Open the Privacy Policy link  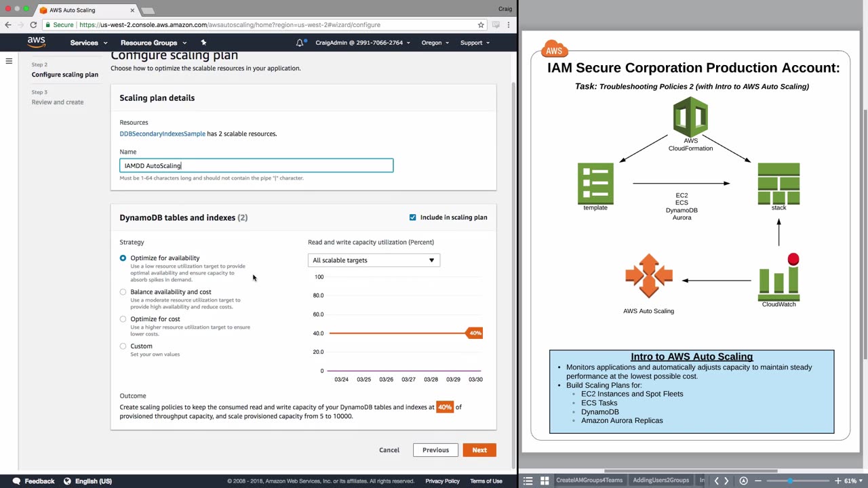(x=442, y=481)
